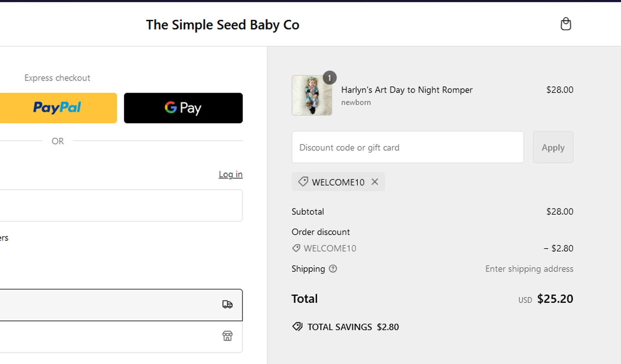Click the tag icon in WELCOME10 chip
This screenshot has height=364, width=621.
pos(303,182)
